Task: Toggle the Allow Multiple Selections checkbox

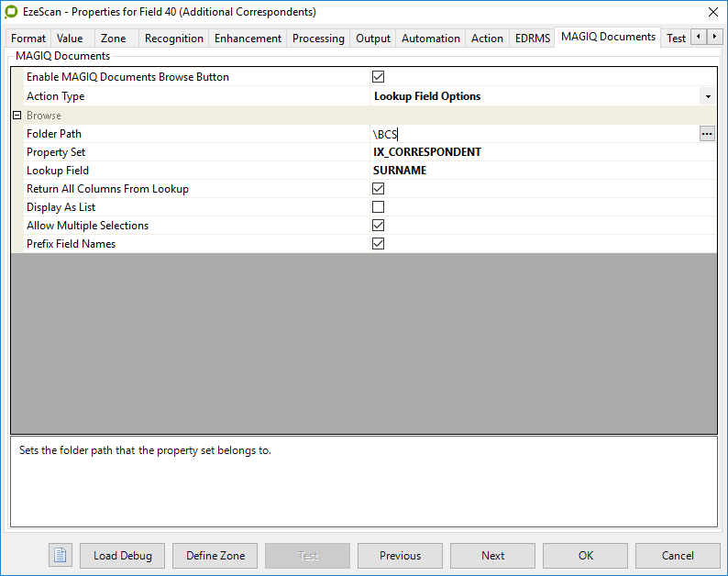Action: click(x=378, y=226)
